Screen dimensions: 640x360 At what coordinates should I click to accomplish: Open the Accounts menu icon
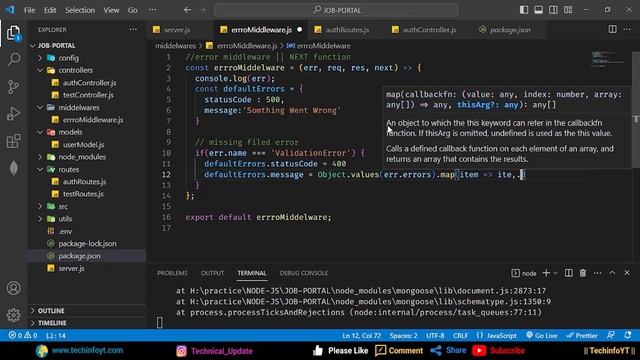pyautogui.click(x=13, y=288)
